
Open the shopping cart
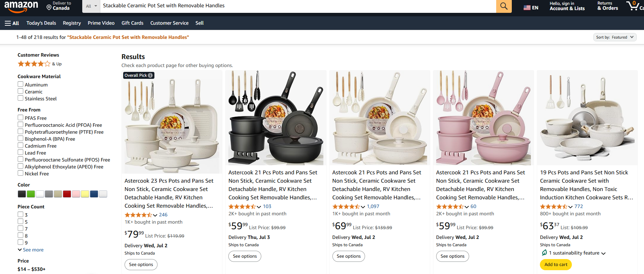click(634, 6)
